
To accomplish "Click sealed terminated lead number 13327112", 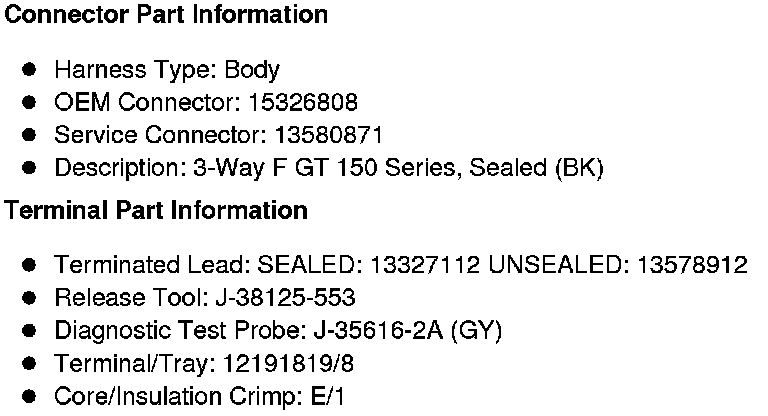I will click(427, 265).
